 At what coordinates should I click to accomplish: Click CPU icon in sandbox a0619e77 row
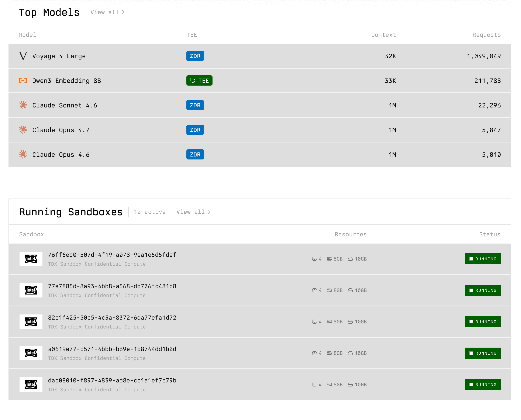pos(314,353)
